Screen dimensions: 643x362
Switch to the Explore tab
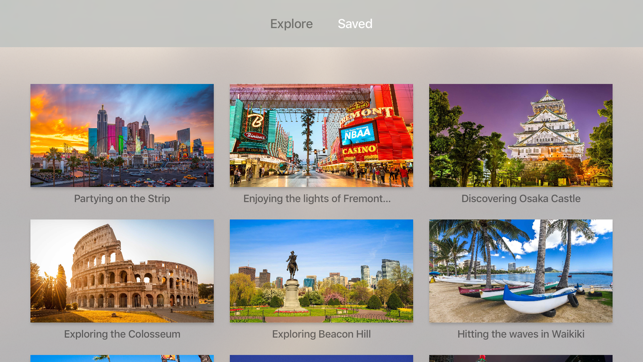coord(291,24)
